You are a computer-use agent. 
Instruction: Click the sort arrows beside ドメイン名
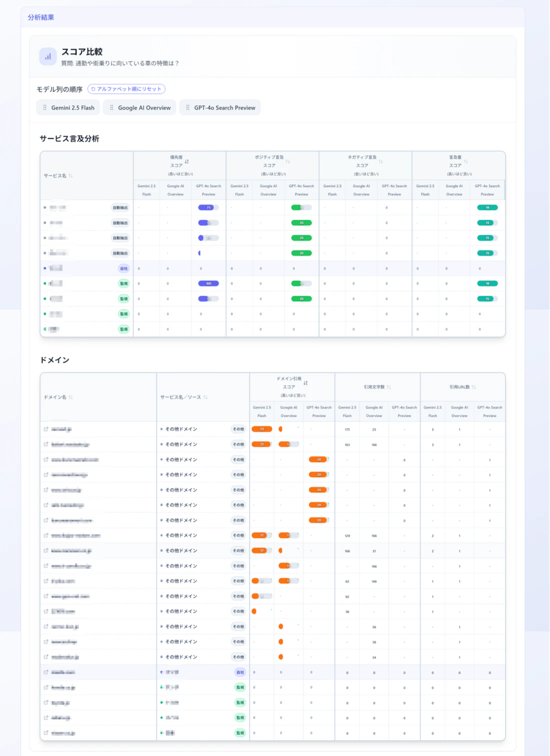tap(70, 397)
